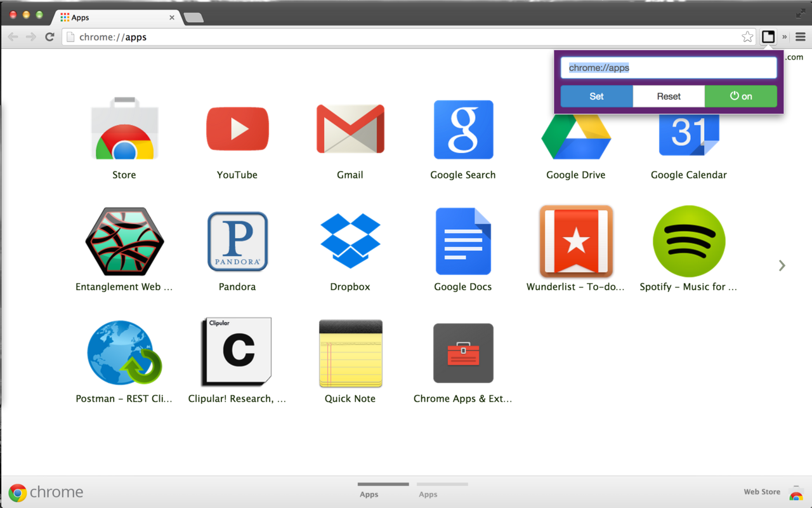Image resolution: width=812 pixels, height=508 pixels.
Task: Open the Google Drive app
Action: [x=576, y=137]
